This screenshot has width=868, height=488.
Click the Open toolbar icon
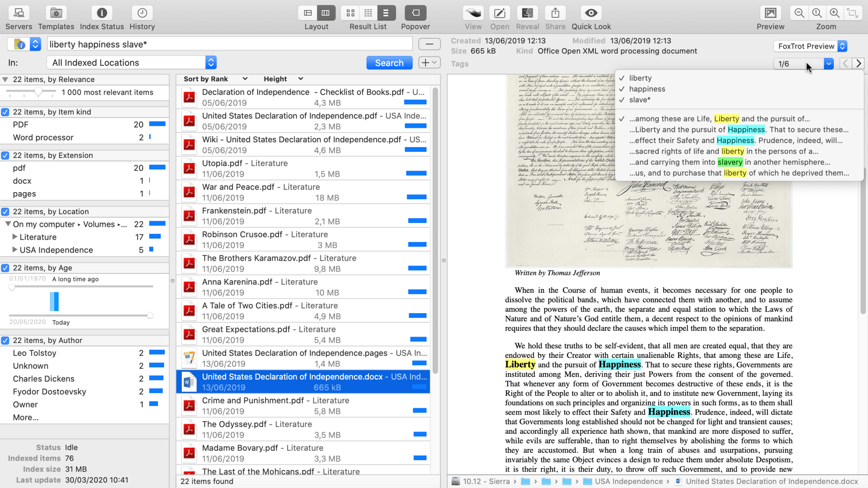(x=500, y=13)
